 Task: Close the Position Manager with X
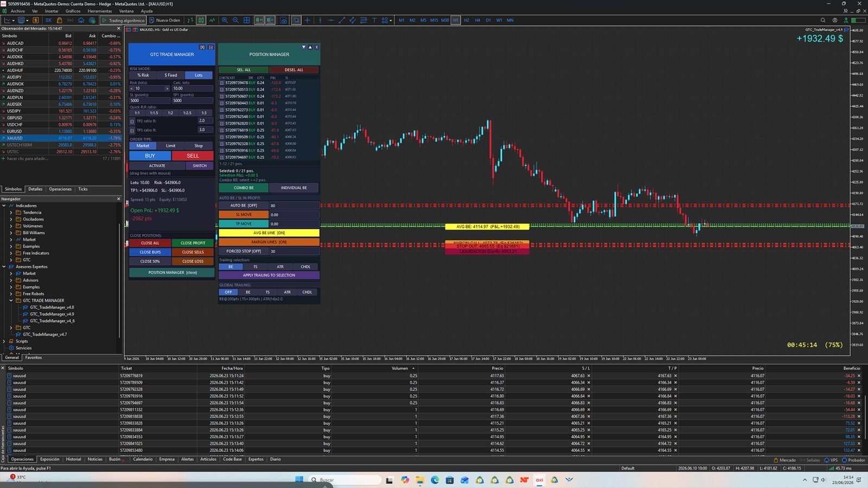[x=316, y=47]
